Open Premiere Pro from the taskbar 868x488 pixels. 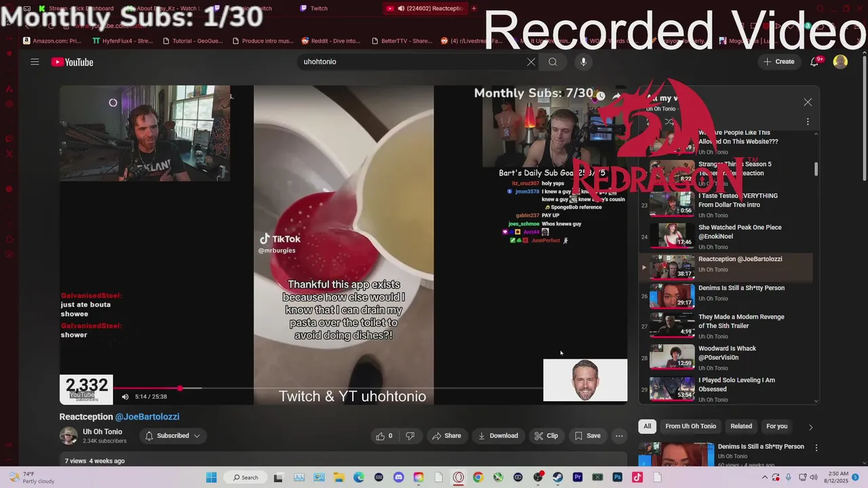[x=578, y=477]
